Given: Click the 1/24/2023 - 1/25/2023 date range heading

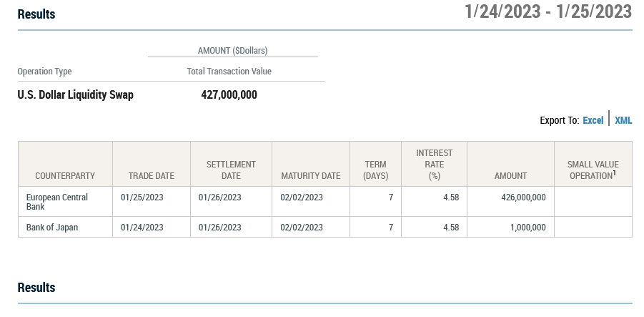Looking at the screenshot, I should click(x=548, y=11).
